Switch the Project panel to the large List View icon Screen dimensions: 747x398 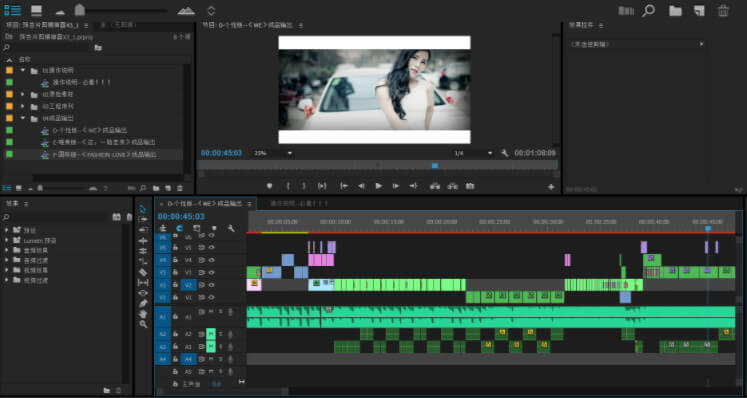click(x=12, y=10)
